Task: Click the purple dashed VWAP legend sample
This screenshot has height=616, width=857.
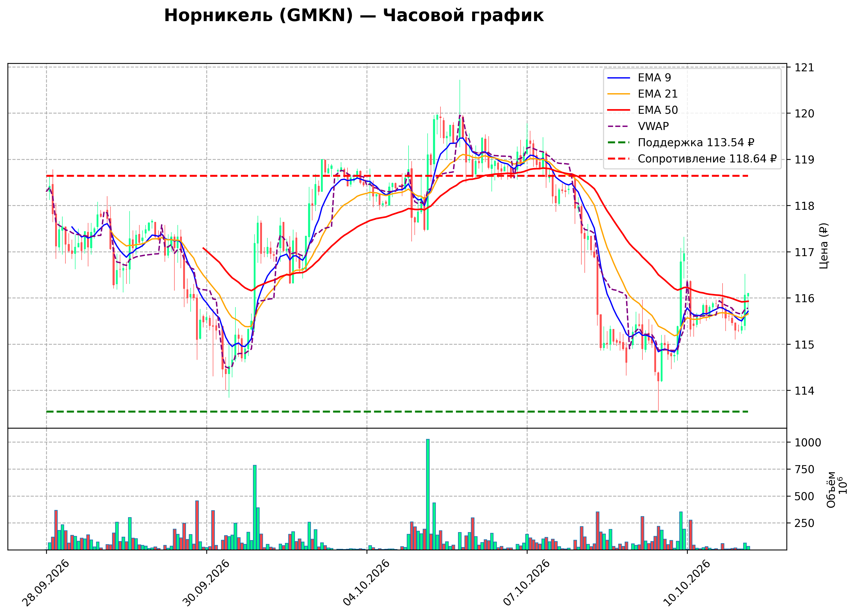Action: pyautogui.click(x=618, y=127)
